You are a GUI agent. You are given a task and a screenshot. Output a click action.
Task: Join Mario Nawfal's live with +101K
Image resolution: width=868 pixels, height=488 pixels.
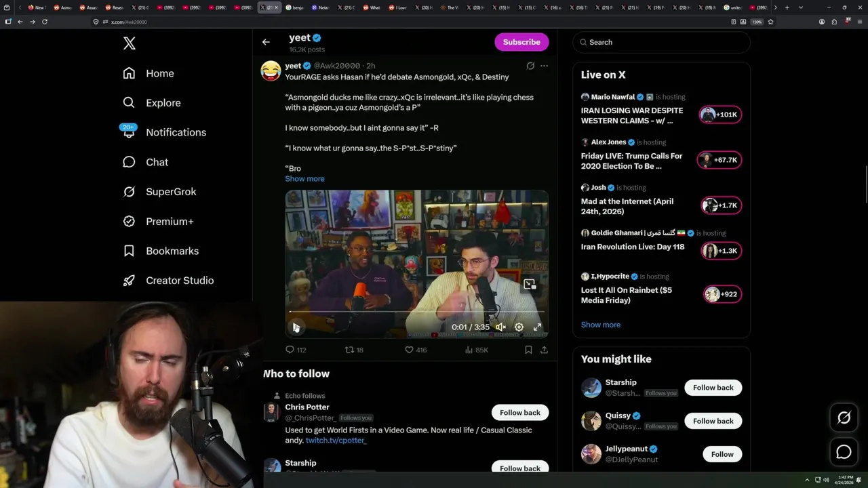point(721,115)
